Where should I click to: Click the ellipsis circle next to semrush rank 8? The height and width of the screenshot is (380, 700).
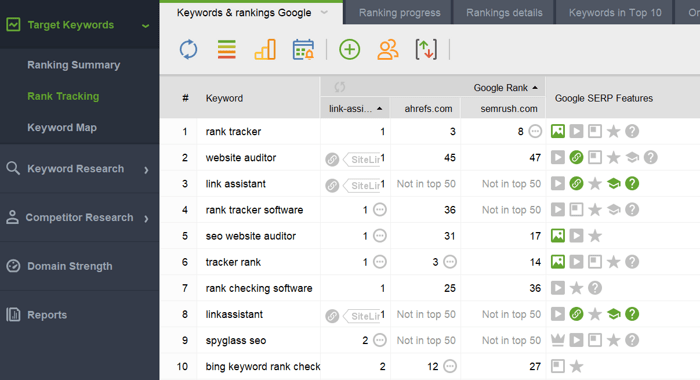tap(535, 131)
